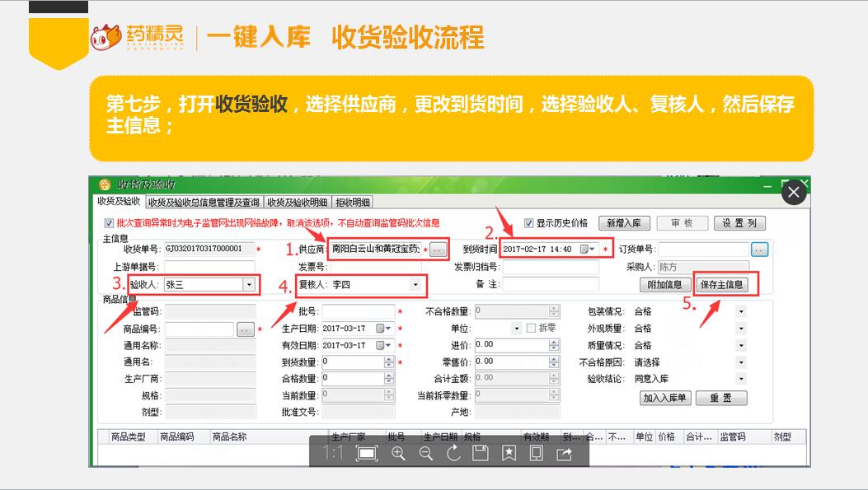Screen dimensions: 868x490
Task: Click the zoom out magnifier icon
Action: [426, 453]
